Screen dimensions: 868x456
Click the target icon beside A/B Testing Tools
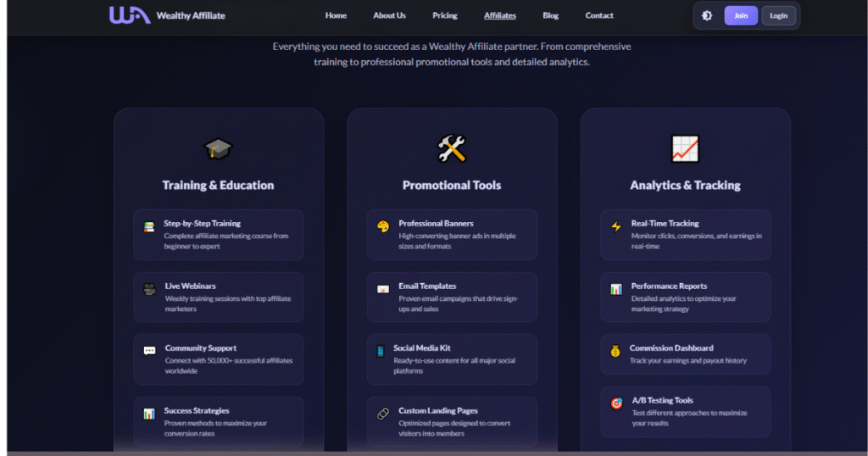point(617,403)
